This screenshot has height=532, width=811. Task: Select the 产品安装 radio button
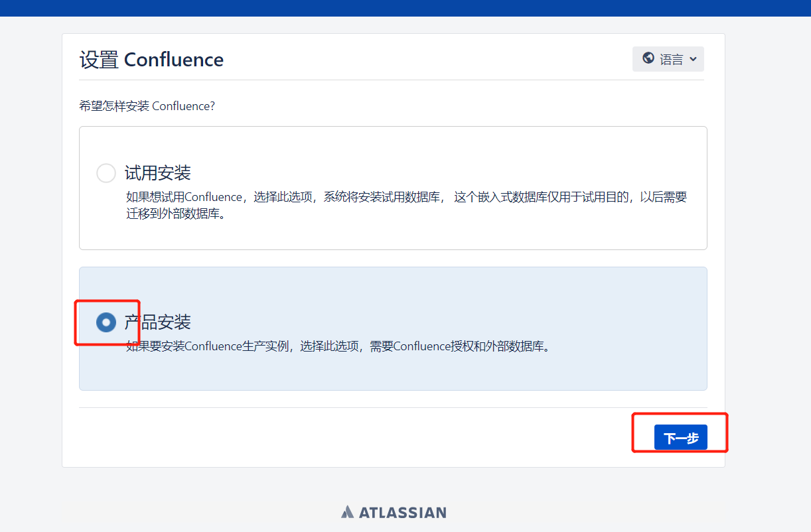point(106,322)
